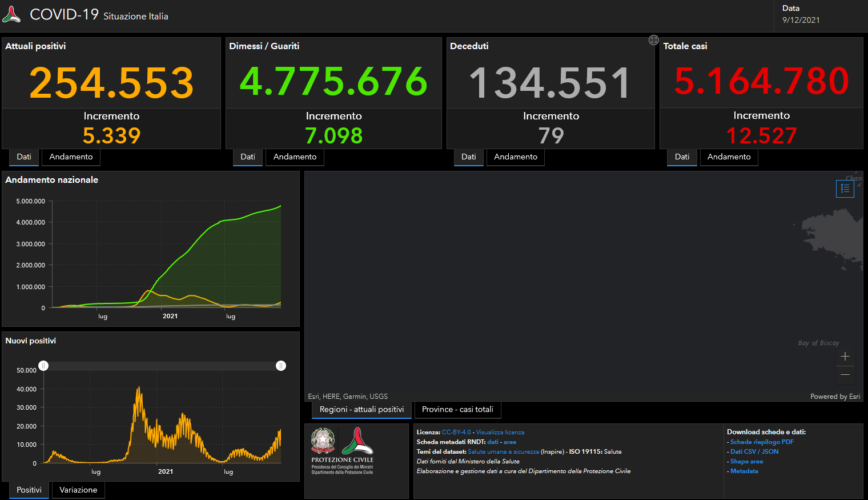
Task: Click the Protezione Civile logo
Action: [357, 442]
